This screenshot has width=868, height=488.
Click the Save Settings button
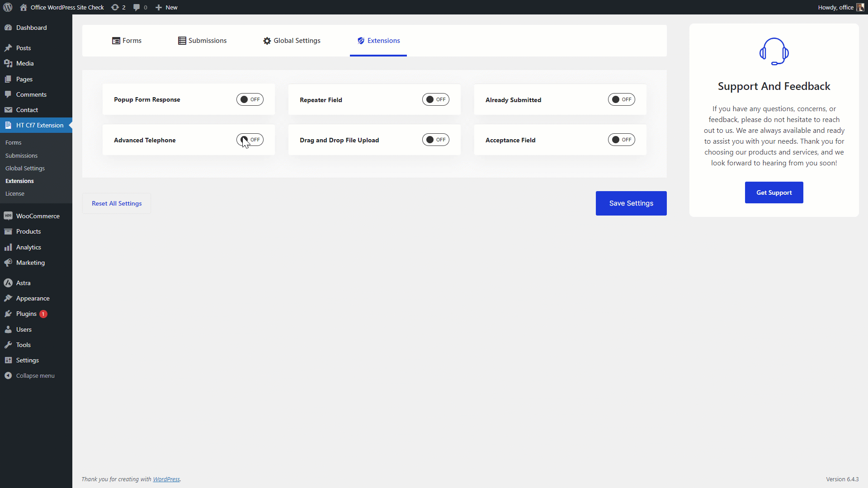pyautogui.click(x=631, y=203)
